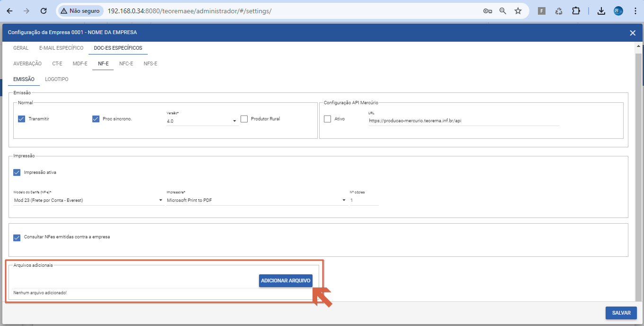Viewport: 644px width, 326px height.
Task: Click the dialog title 'Configuração da Empresa 0001'
Action: (x=72, y=33)
